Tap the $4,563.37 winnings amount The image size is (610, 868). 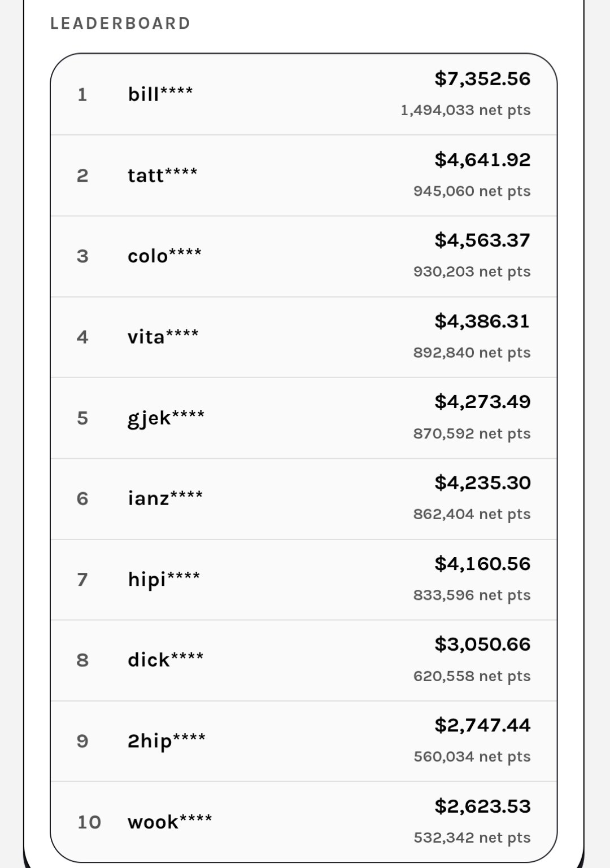(x=483, y=240)
